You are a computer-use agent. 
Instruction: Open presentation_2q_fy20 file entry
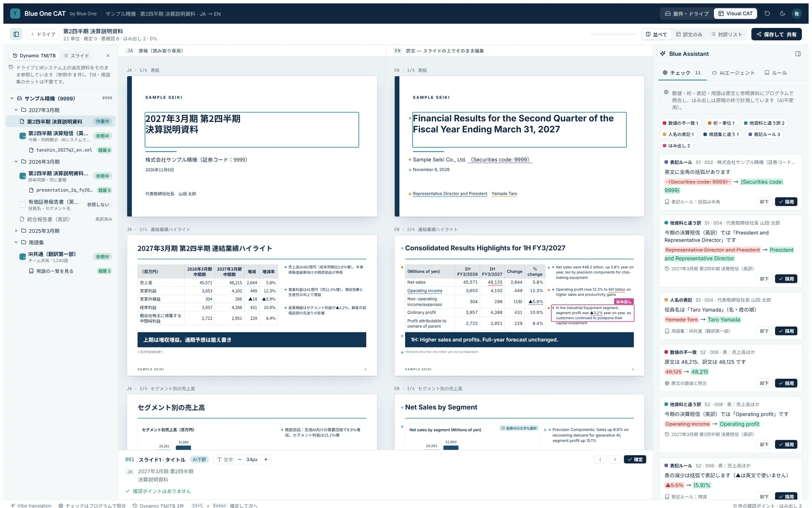[x=64, y=190]
